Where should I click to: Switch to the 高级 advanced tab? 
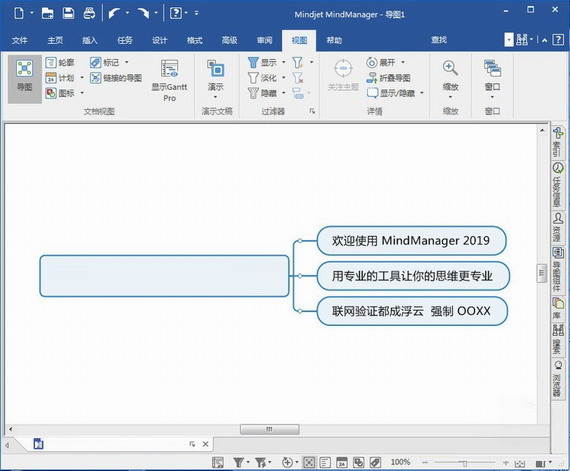tap(229, 40)
